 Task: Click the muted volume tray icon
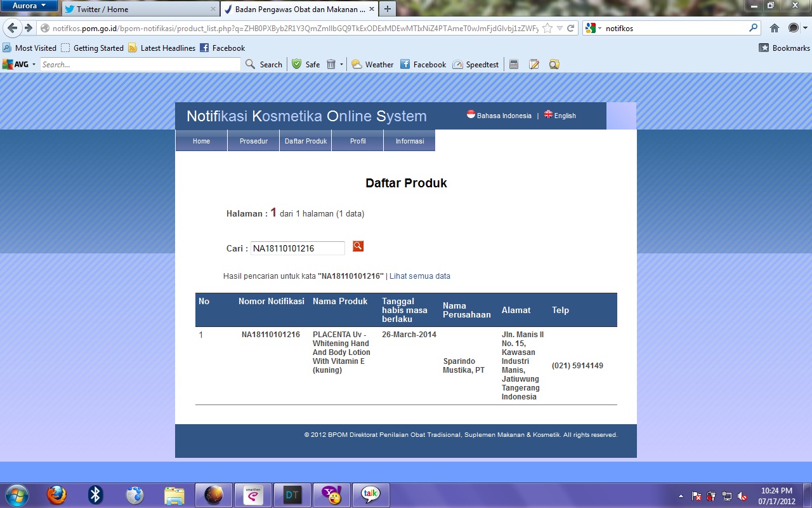coord(742,496)
